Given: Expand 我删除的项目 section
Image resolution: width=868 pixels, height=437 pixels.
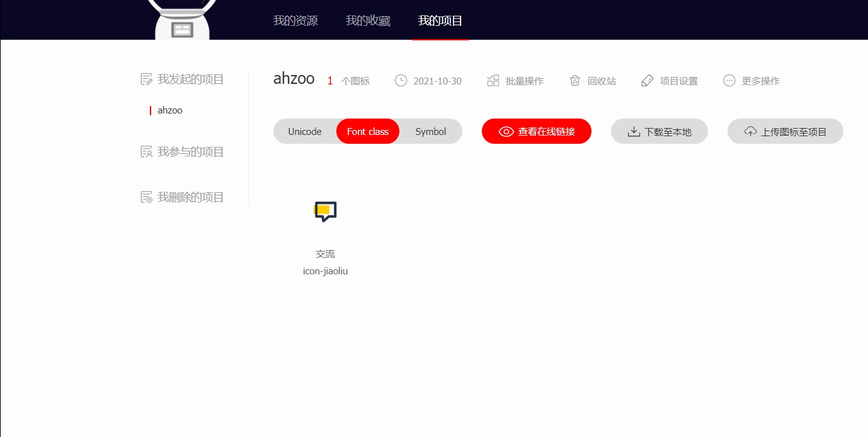Looking at the screenshot, I should click(x=191, y=197).
